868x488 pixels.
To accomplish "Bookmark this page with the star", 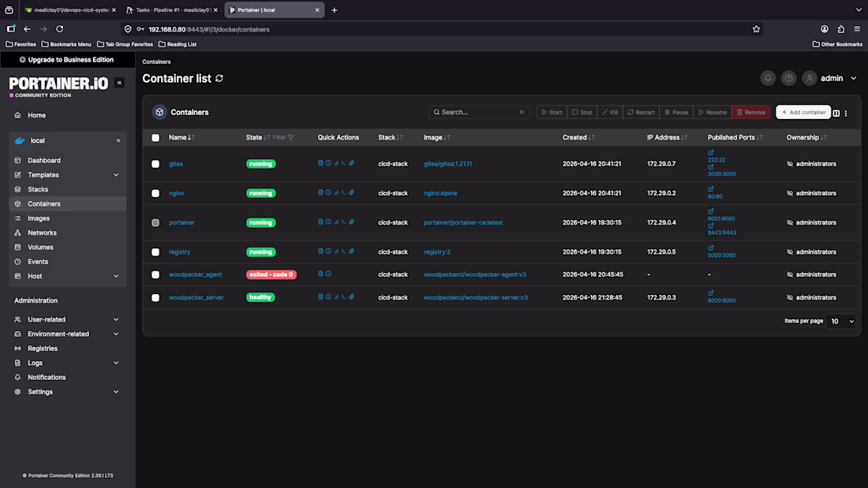I will click(x=756, y=29).
